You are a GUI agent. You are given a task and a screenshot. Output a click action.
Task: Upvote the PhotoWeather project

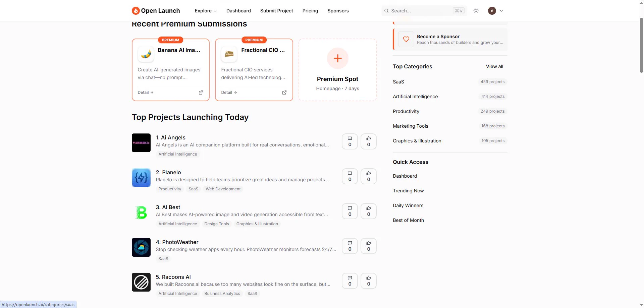368,246
